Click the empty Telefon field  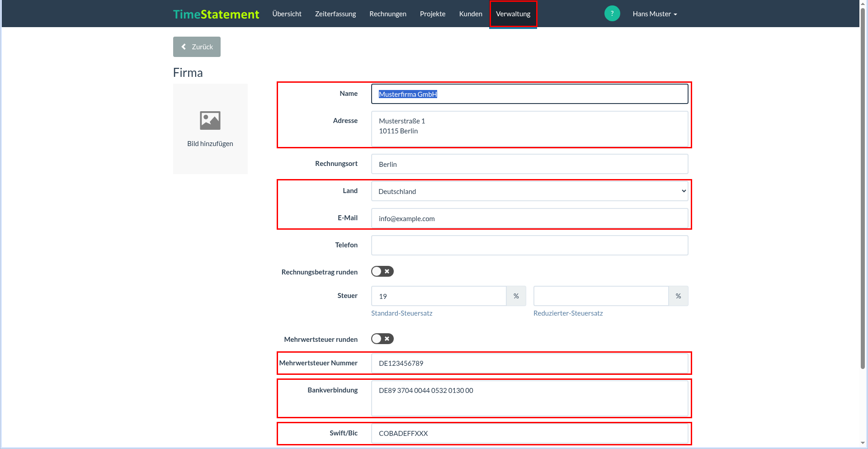point(530,246)
